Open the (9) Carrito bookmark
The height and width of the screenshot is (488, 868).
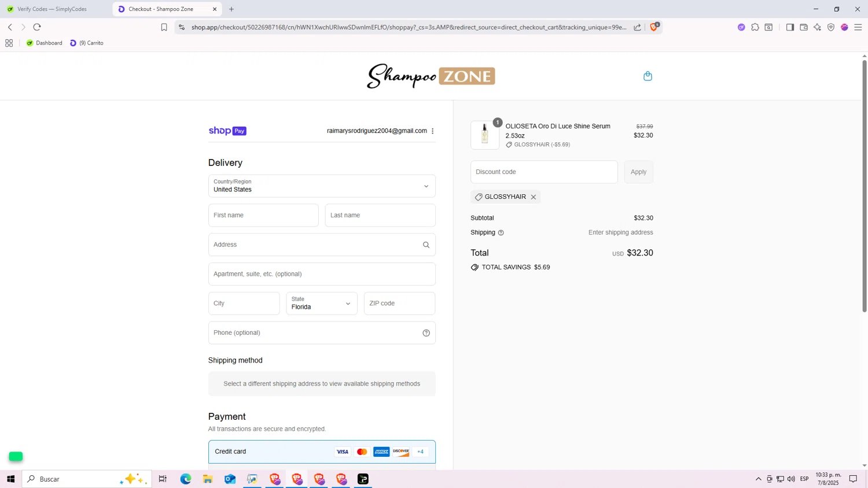coord(87,43)
